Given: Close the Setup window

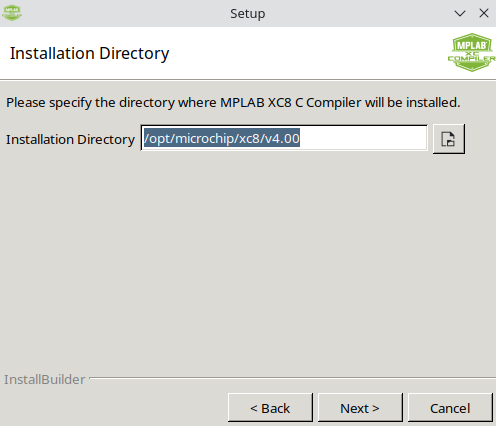Looking at the screenshot, I should (x=484, y=13).
